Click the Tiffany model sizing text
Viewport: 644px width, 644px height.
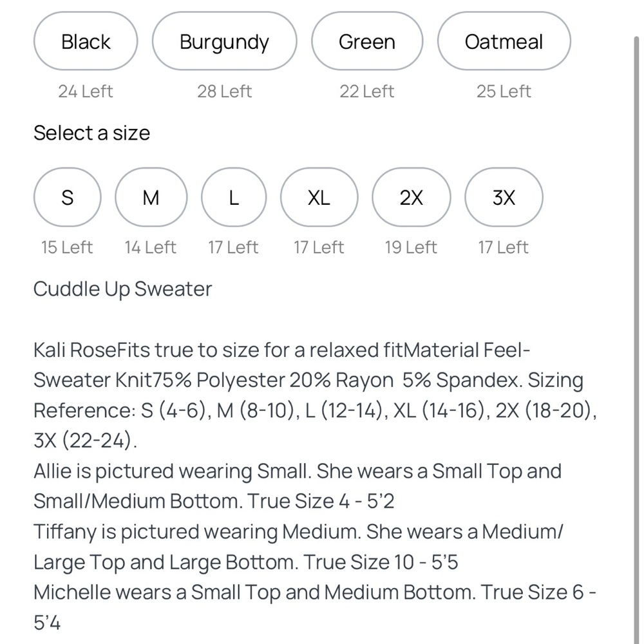click(x=298, y=547)
